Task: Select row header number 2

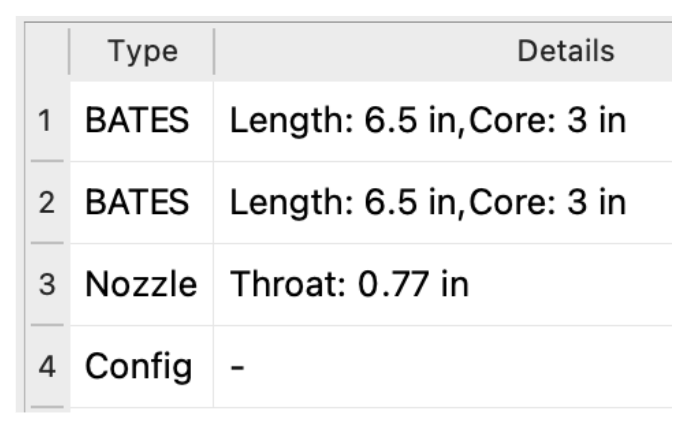Action: pos(47,203)
